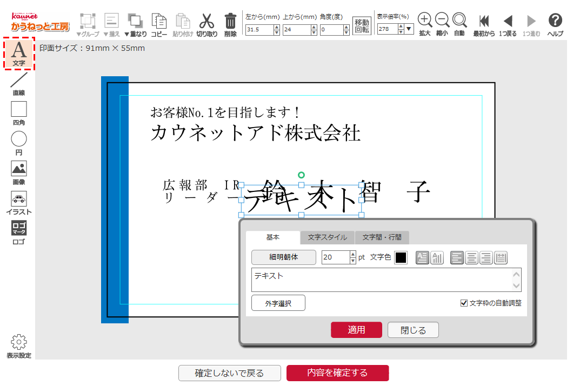Adjust the font size pt stepper
Image resolution: width=573 pixels, height=392 pixels.
click(x=352, y=257)
